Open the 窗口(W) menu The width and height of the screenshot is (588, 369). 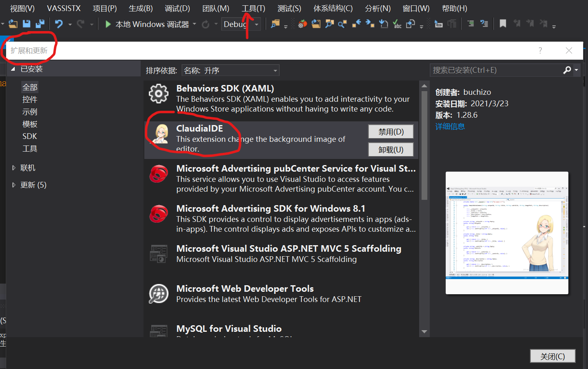pos(416,9)
